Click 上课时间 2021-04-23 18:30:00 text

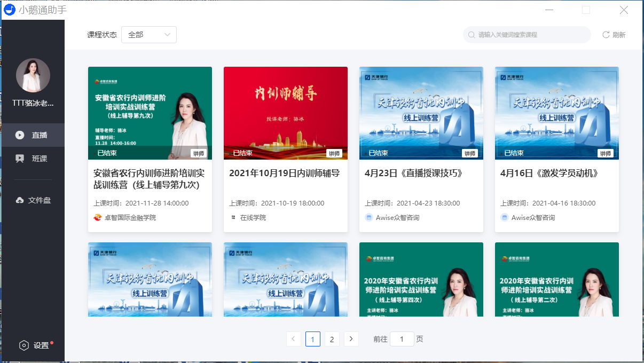412,203
